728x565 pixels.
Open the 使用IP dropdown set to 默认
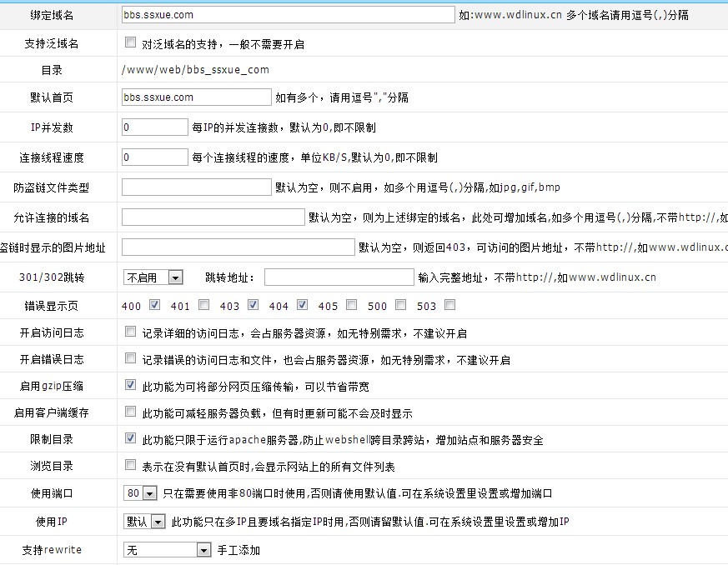coord(144,522)
